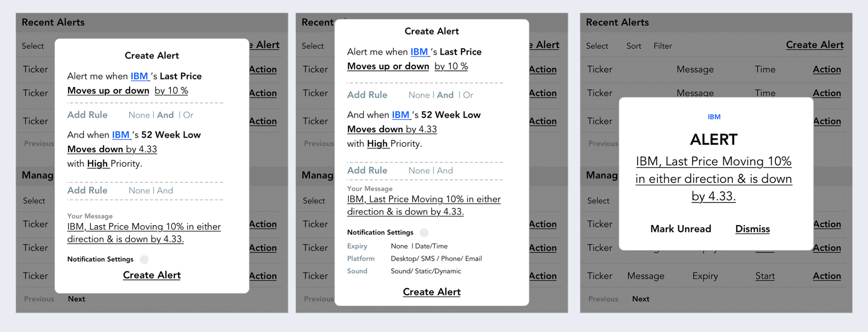Click Start link in right panel Expiry row

[x=765, y=276]
